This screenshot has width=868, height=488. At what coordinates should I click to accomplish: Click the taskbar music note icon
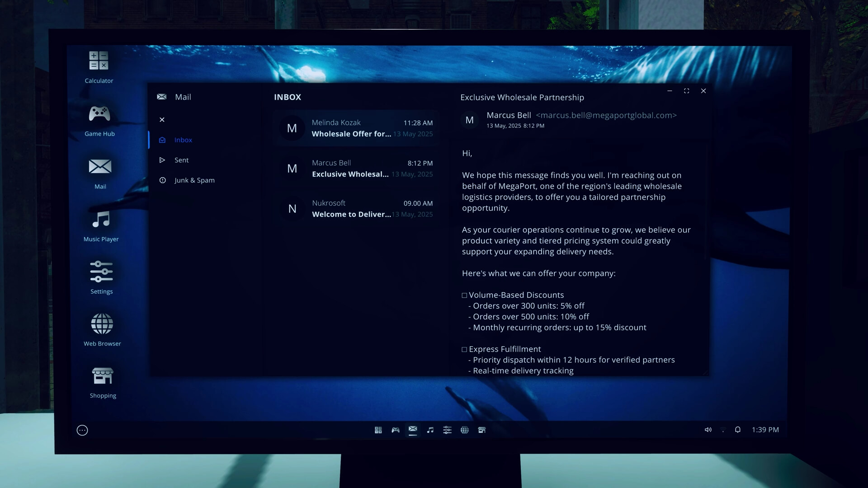pyautogui.click(x=430, y=430)
